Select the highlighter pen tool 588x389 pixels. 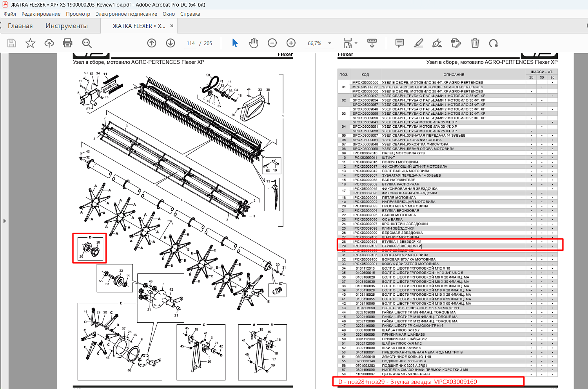(x=418, y=43)
